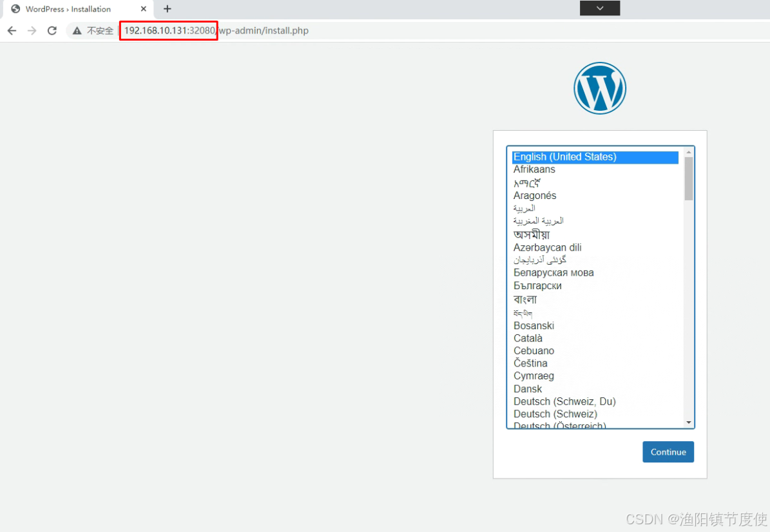Select Cymraeg in the language list
This screenshot has height=532, width=770.
click(x=595, y=376)
